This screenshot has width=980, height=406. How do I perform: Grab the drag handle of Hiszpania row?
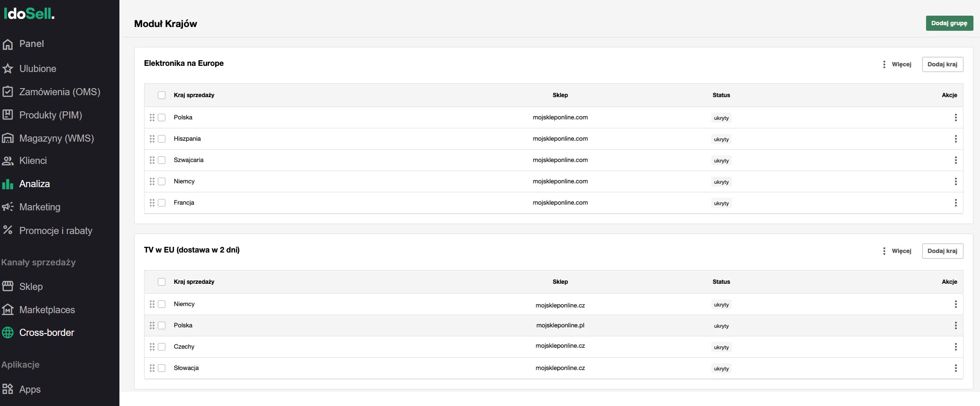152,139
